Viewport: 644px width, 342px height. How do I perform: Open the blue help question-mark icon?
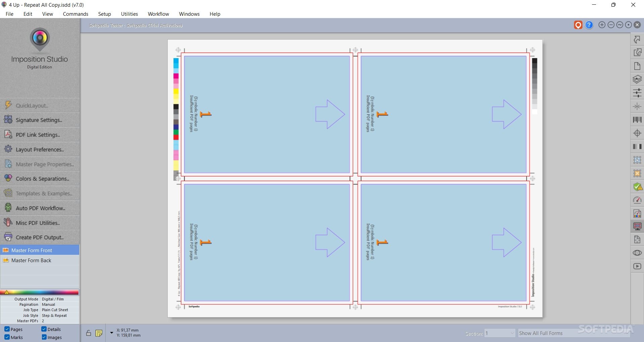pos(589,25)
